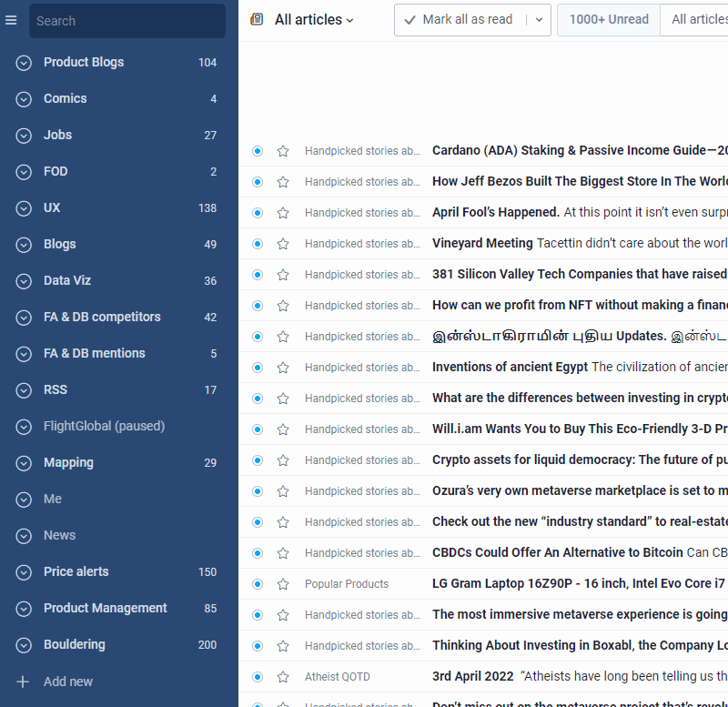Click the checkmark circle beside Product Blogs
Image resolution: width=728 pixels, height=707 pixels.
pyautogui.click(x=23, y=62)
